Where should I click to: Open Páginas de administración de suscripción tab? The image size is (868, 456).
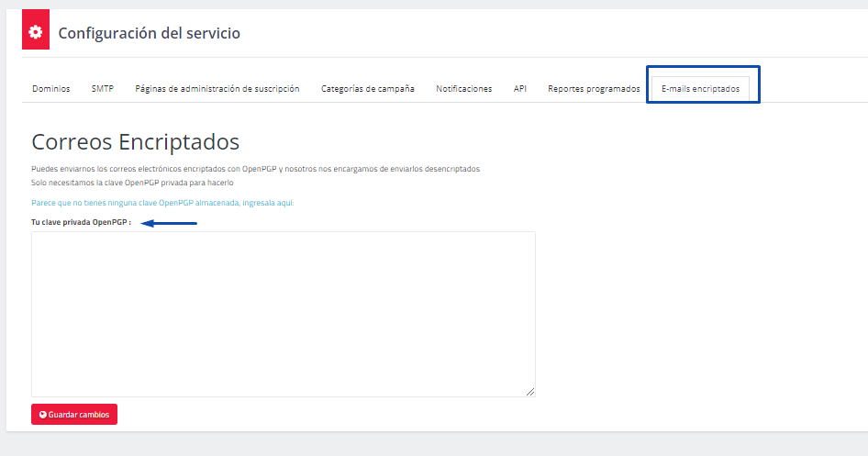[x=217, y=89]
